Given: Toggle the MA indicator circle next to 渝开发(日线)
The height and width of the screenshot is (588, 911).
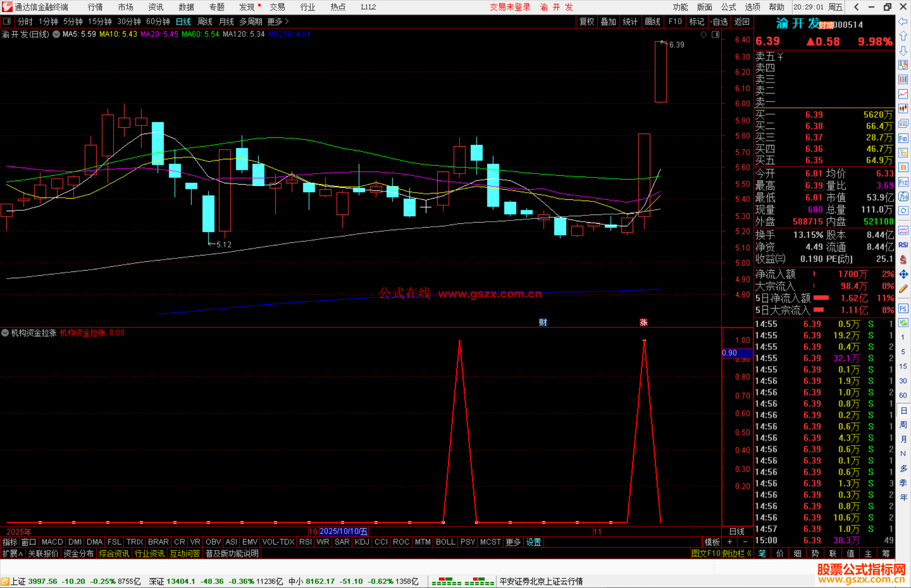Looking at the screenshot, I should [x=56, y=35].
